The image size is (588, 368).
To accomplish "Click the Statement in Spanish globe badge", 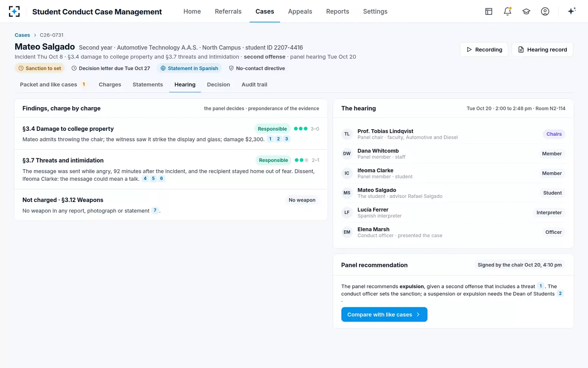I will pos(189,68).
